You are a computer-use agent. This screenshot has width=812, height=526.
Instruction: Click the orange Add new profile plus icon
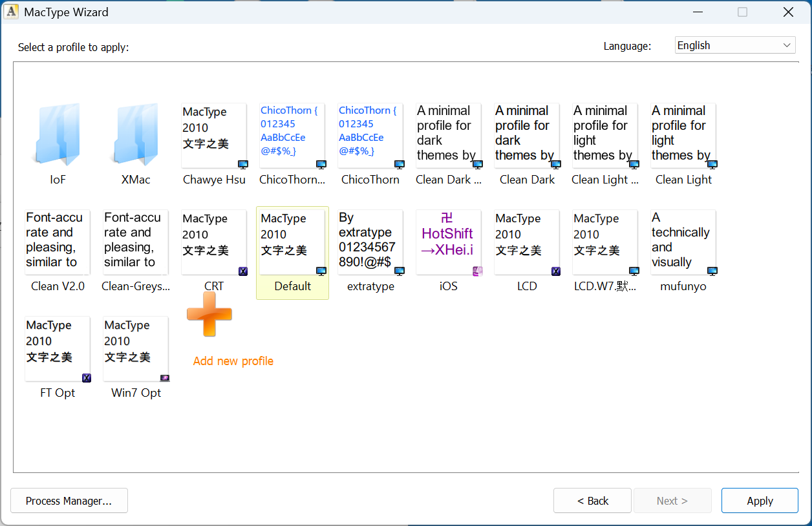[209, 314]
